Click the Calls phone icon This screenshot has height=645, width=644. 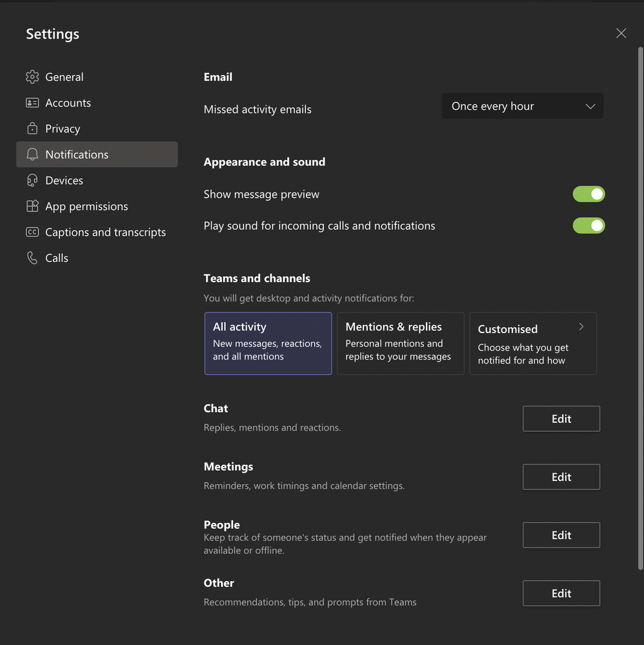pos(32,258)
